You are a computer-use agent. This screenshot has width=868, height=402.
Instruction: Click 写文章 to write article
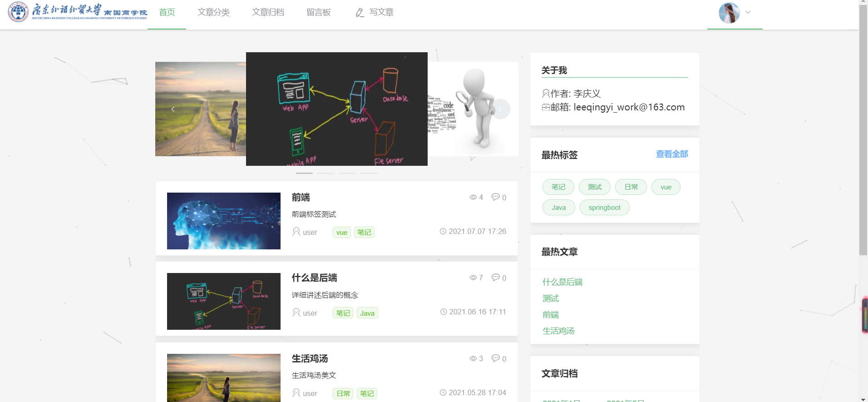coord(381,12)
